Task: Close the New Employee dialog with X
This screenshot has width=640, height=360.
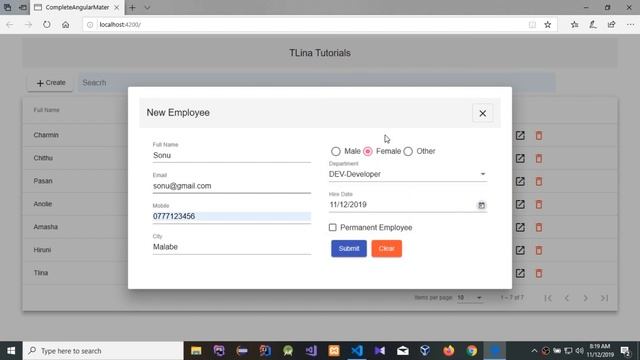Action: (482, 113)
